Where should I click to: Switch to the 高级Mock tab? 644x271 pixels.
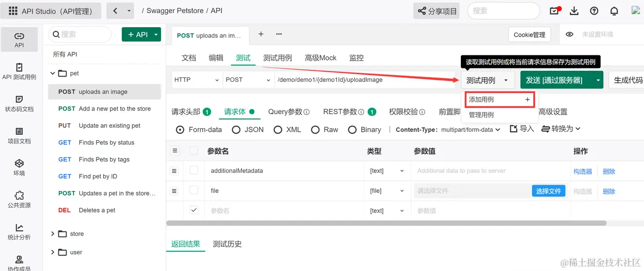320,58
